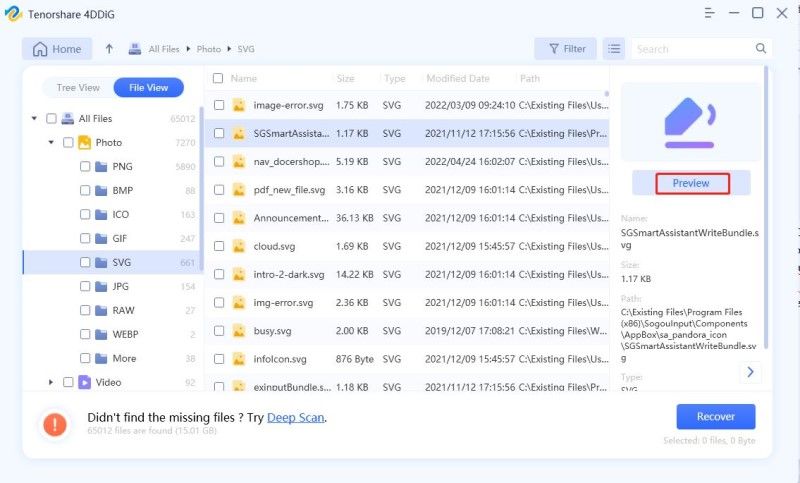Viewport: 800px width, 483px height.
Task: Open the ICO folder icon
Action: click(101, 214)
